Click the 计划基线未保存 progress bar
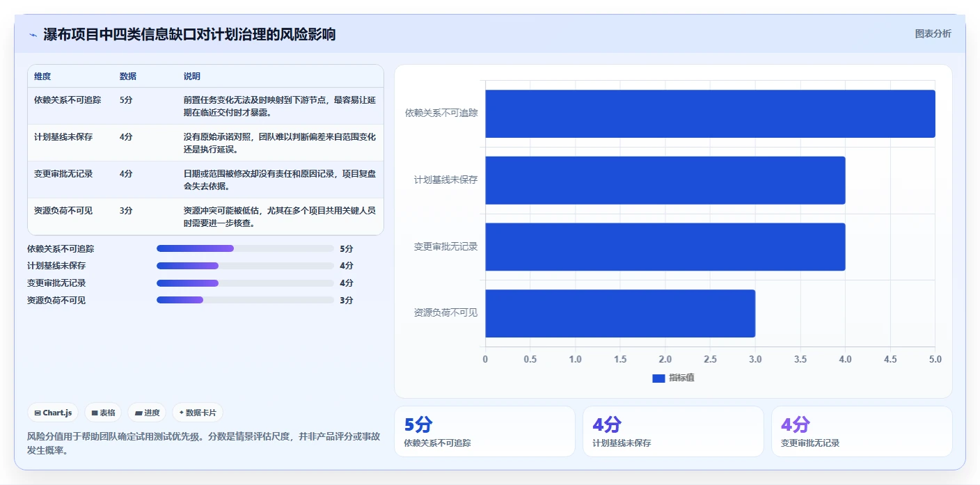 (x=245, y=266)
